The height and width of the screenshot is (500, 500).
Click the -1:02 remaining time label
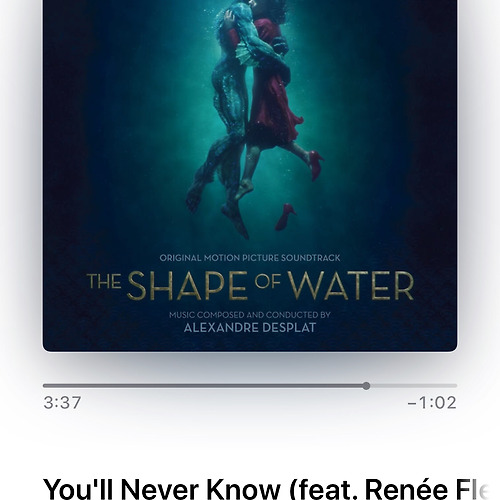tap(432, 403)
